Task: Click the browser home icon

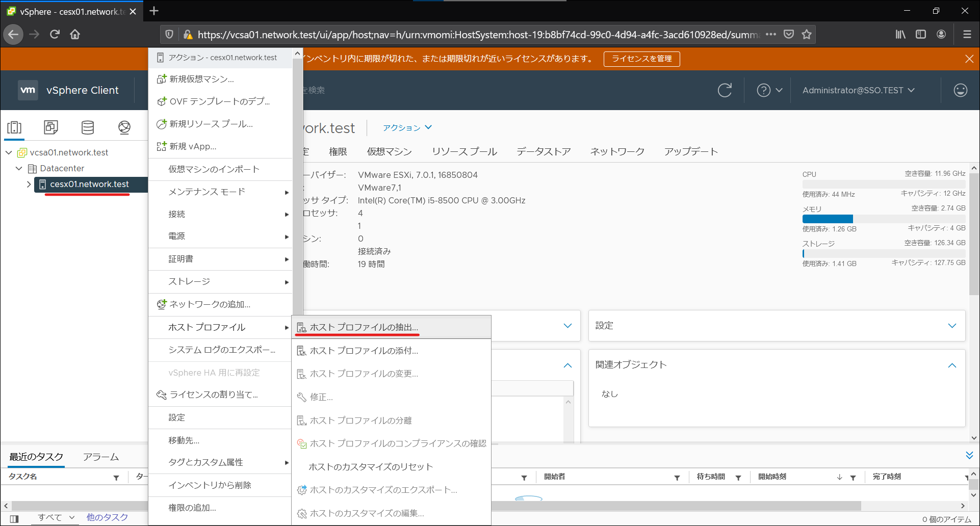Action: [x=75, y=34]
